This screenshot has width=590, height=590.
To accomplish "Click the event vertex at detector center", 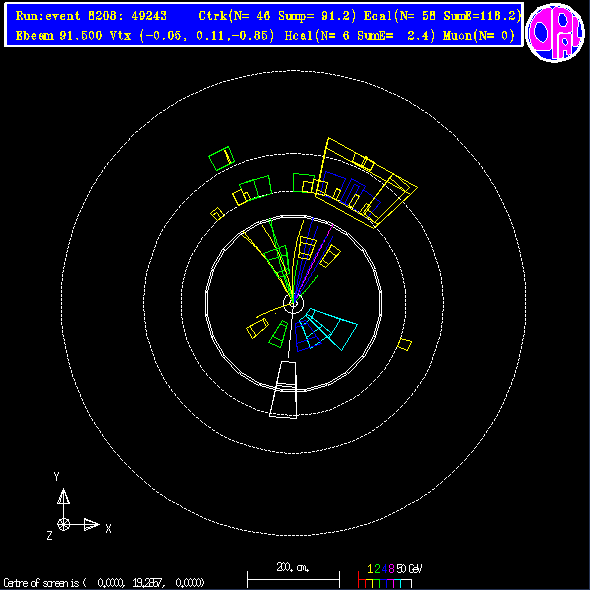I will coord(293,303).
